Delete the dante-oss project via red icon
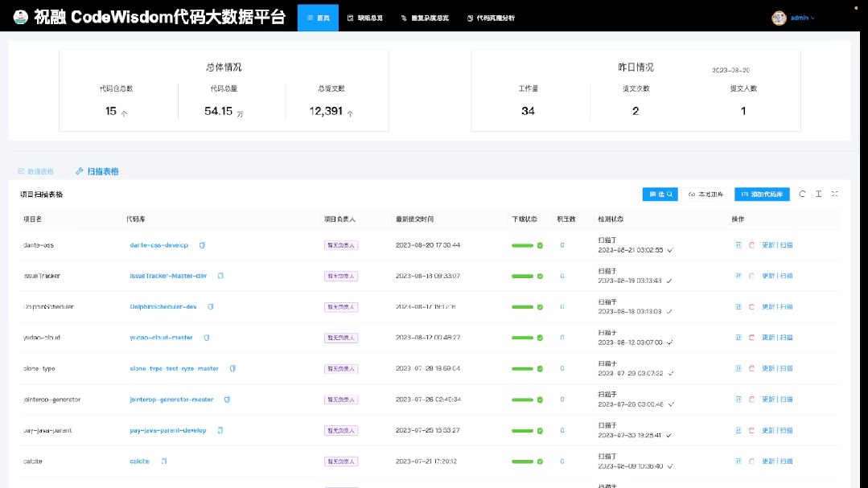 [751, 245]
